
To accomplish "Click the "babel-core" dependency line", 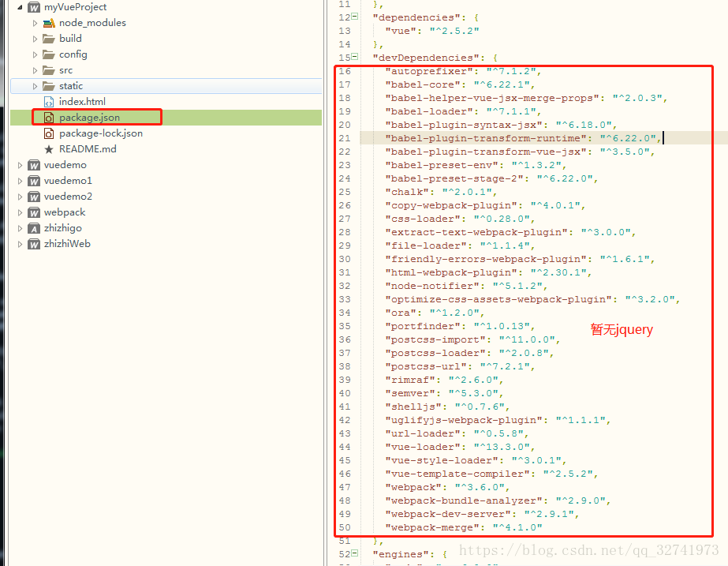I will [x=460, y=84].
